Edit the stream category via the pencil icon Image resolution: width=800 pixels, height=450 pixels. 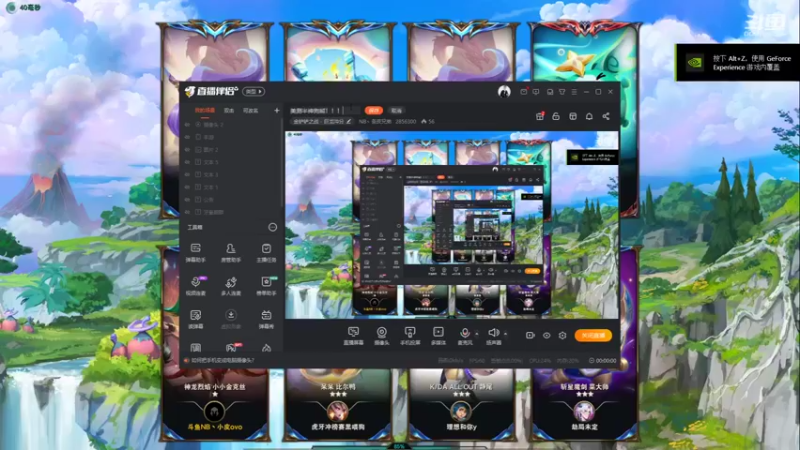point(349,121)
